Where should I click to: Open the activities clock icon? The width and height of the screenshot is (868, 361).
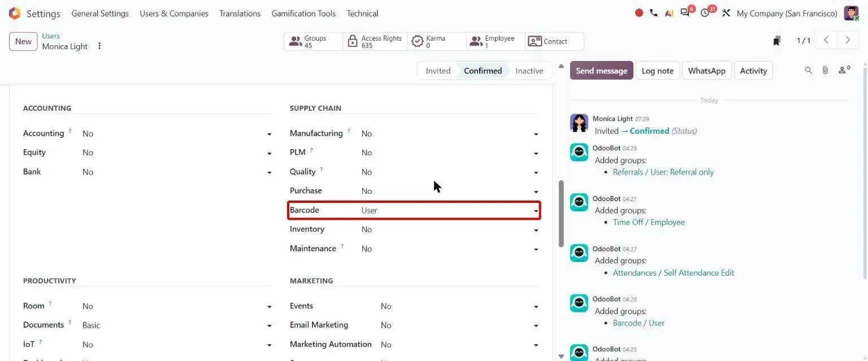[x=705, y=13]
